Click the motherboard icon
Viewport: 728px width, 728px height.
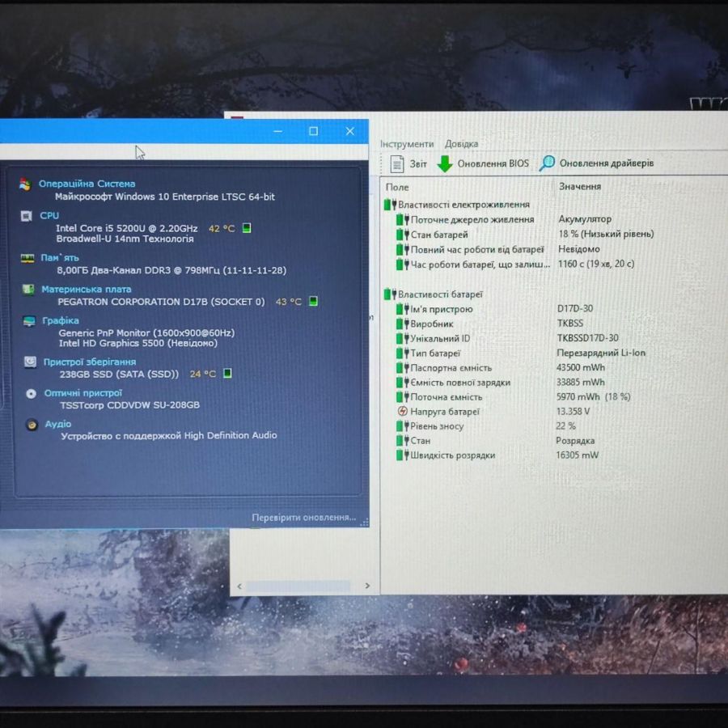tap(28, 290)
